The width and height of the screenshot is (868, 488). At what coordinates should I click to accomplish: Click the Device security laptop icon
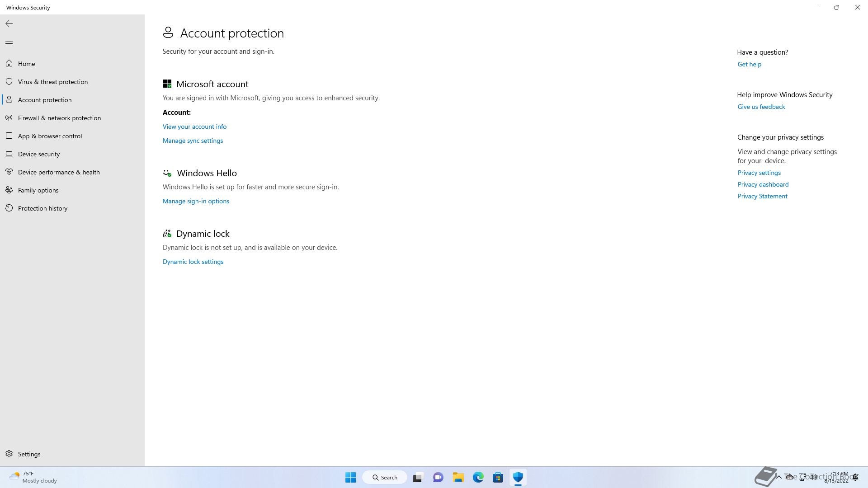tap(9, 154)
